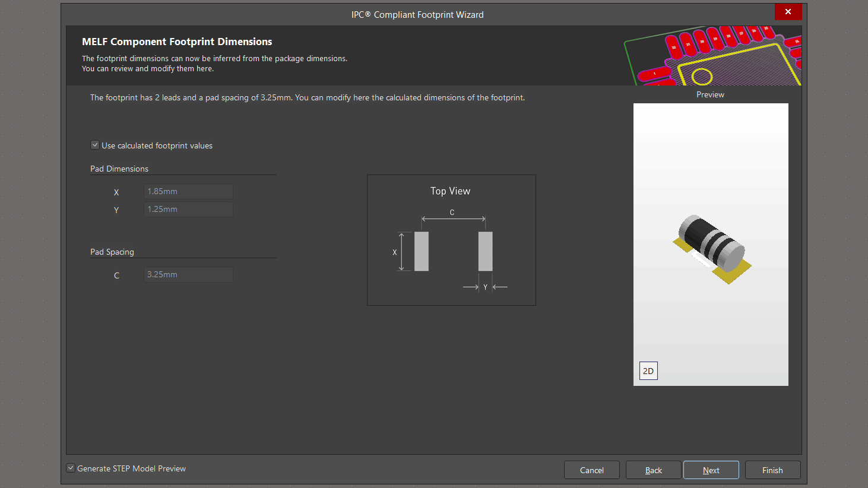Uncheck Use calculated footprint values
The height and width of the screenshot is (488, 868).
click(x=95, y=145)
